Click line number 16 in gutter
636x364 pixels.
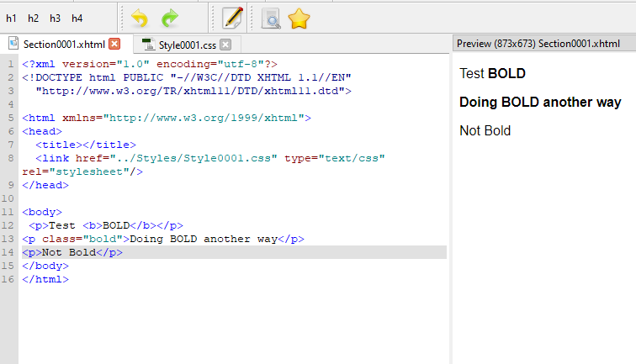tap(8, 279)
